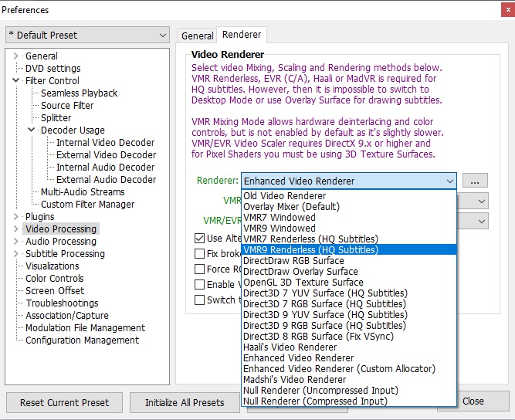This screenshot has width=515, height=420.
Task: Check the Switch t... checkbox
Action: coord(199,300)
